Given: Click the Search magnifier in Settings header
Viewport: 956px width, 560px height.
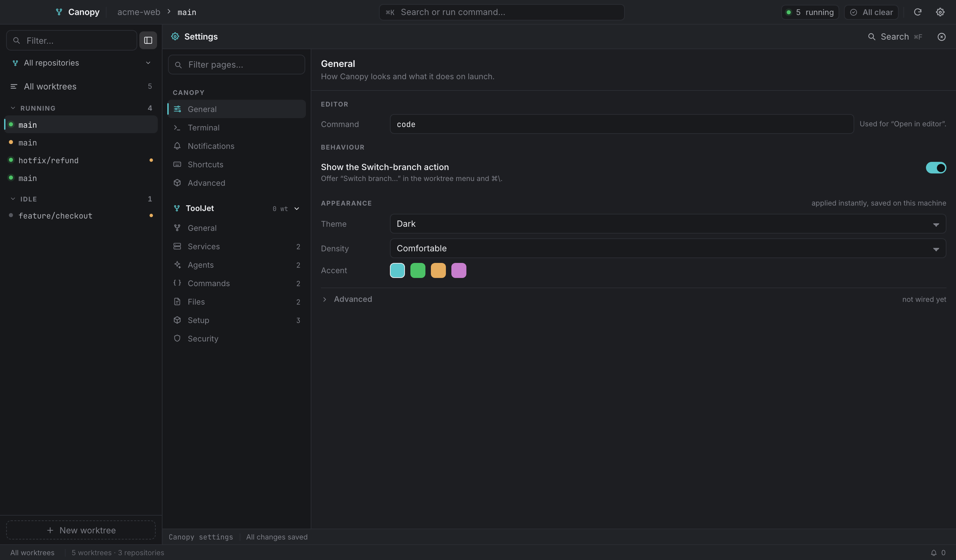Looking at the screenshot, I should point(871,37).
